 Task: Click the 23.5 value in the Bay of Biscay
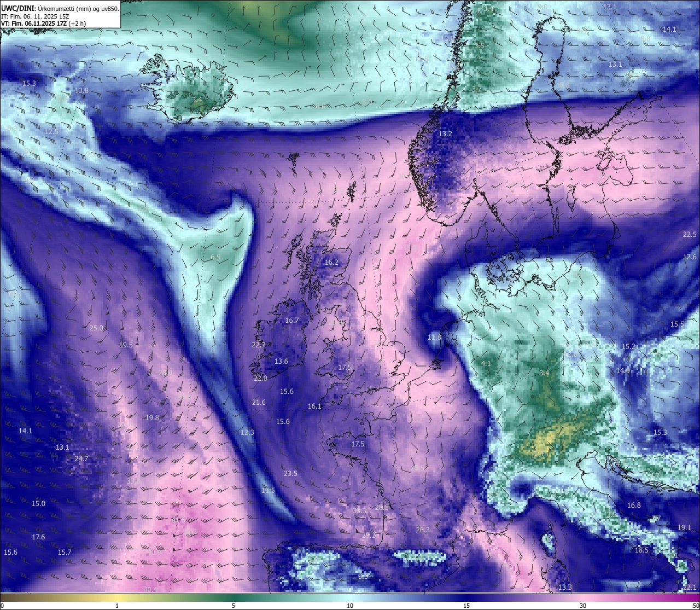290,474
